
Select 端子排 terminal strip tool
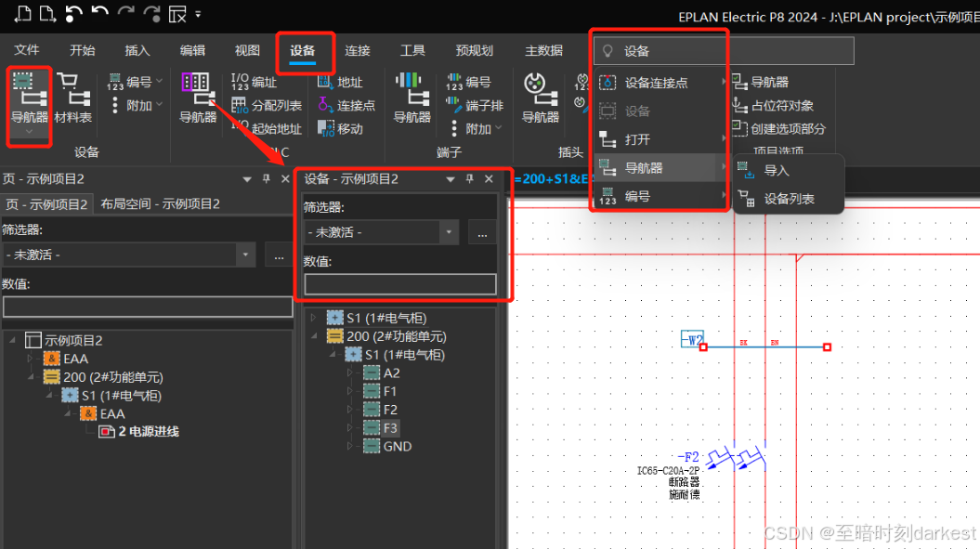[x=476, y=106]
